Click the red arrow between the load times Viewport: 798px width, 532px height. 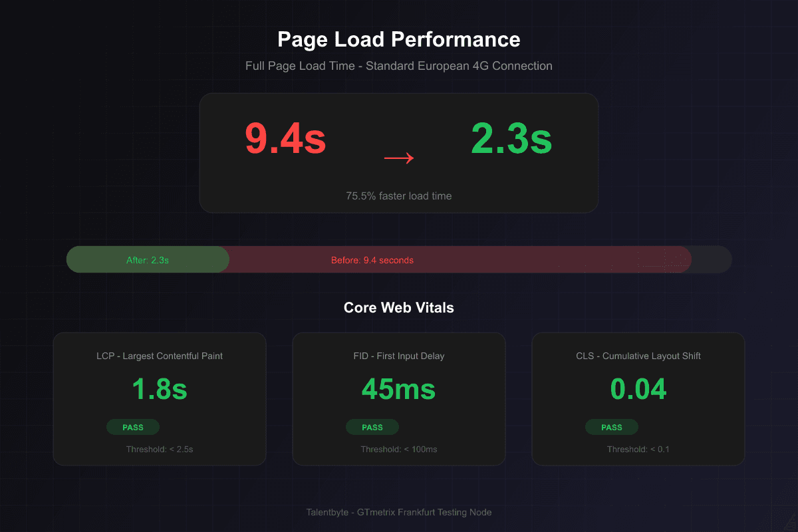coord(398,158)
